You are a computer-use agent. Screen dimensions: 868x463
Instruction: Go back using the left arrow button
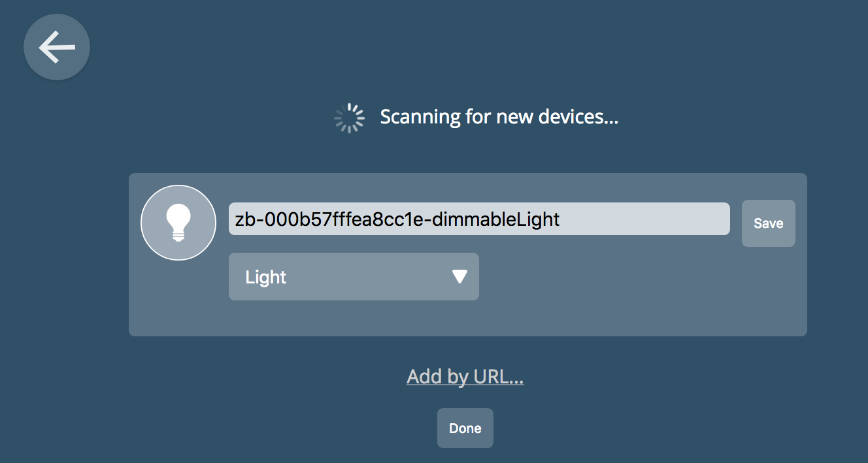57,48
